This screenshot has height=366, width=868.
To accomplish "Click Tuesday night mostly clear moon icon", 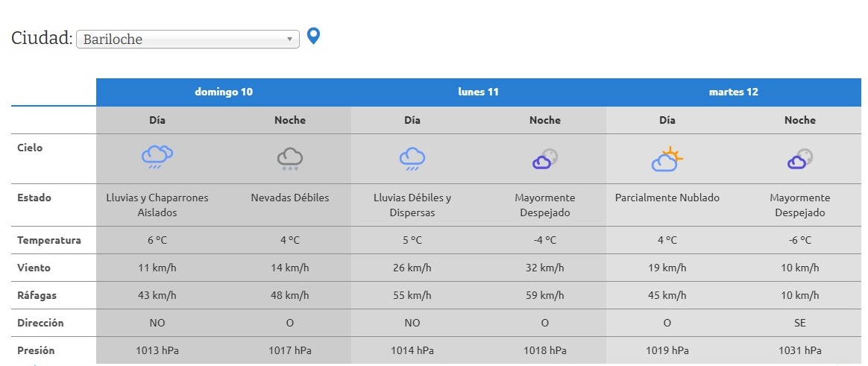I will tap(799, 159).
